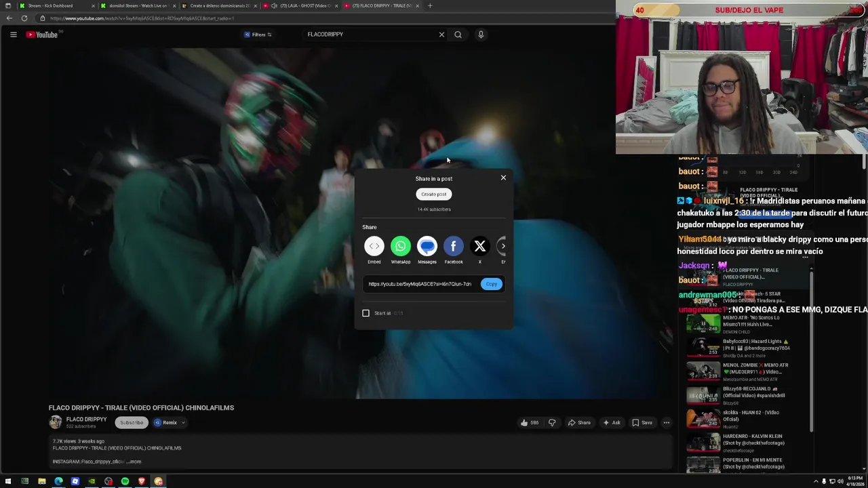
Task: Go to YouTube home via logo
Action: pos(42,35)
